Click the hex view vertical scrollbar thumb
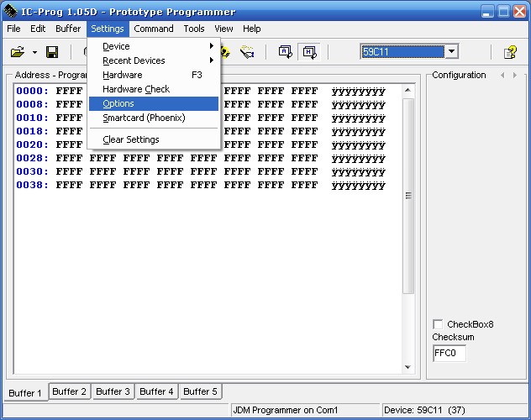Image resolution: width=531 pixels, height=420 pixels. point(408,196)
